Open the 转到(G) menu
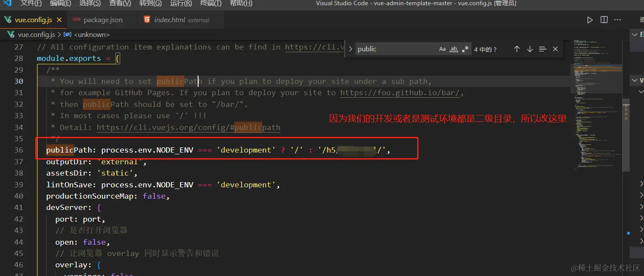Viewport: 644px width, 276px height. click(150, 3)
